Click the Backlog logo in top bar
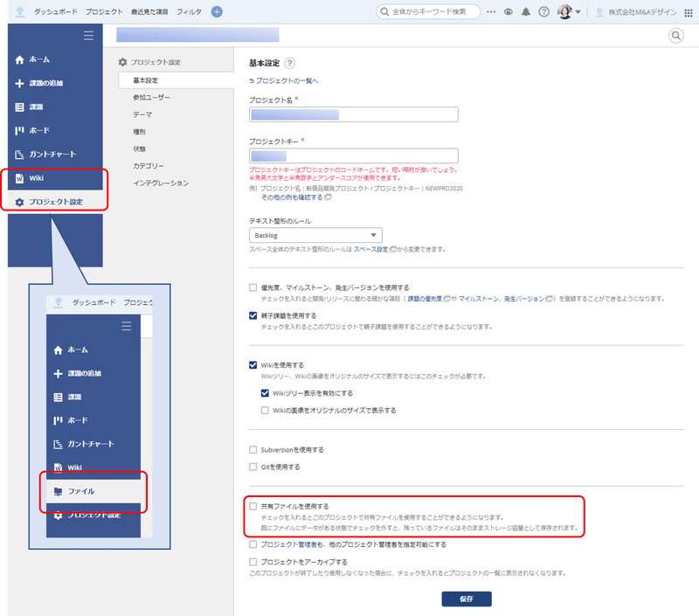The width and height of the screenshot is (699, 616). (20, 11)
